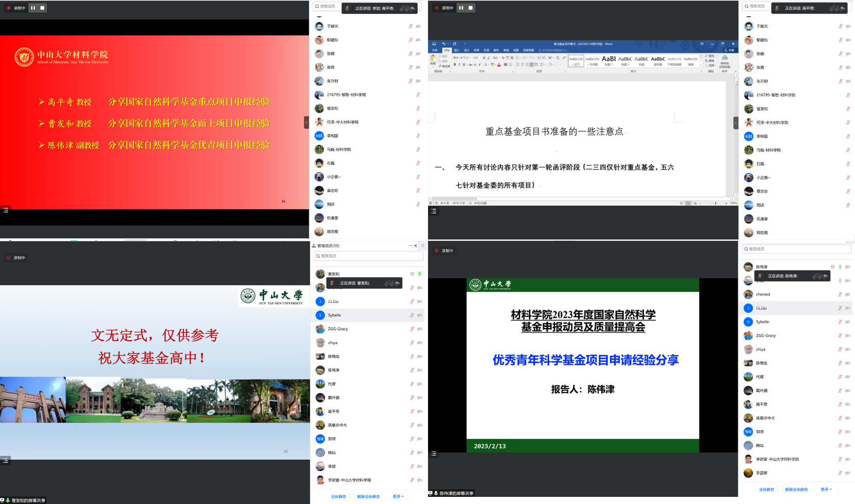This screenshot has height=504, width=855.
Task: Open the outline list icon below the red slide
Action: pos(6,210)
